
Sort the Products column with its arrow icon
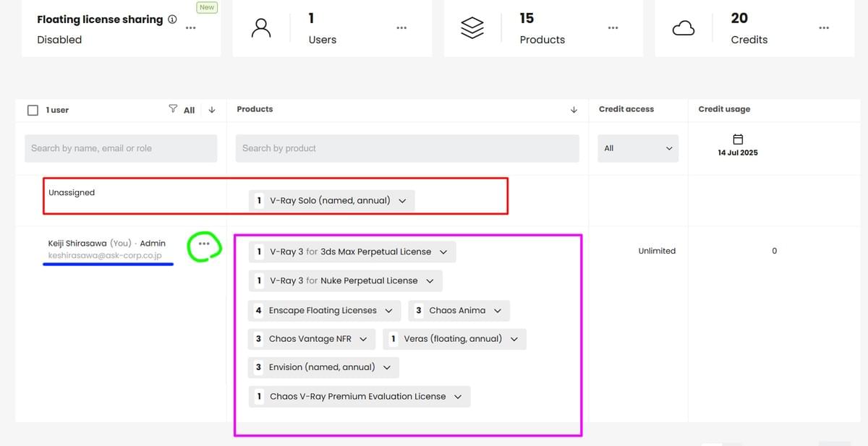pyautogui.click(x=574, y=110)
